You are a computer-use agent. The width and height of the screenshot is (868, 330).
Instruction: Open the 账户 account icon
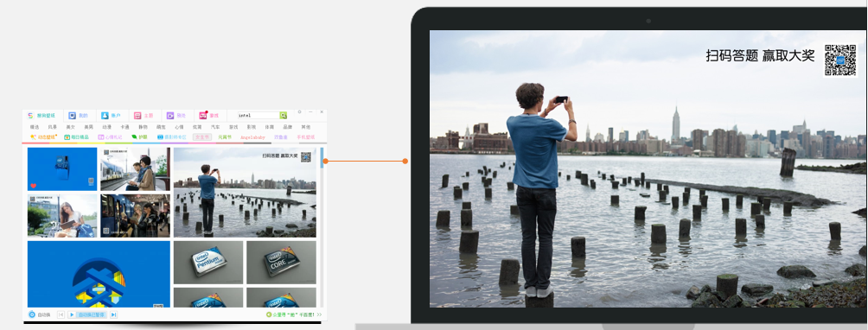click(x=105, y=116)
